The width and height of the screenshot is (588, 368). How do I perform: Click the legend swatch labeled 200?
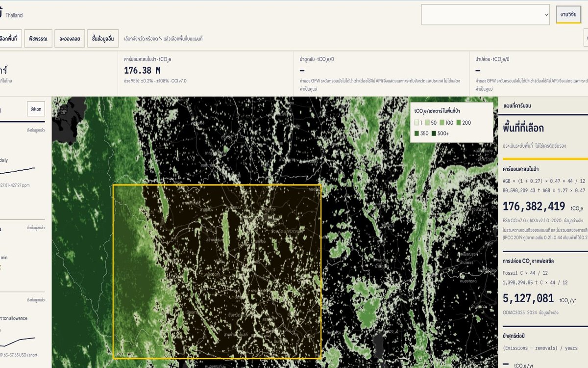tap(459, 123)
